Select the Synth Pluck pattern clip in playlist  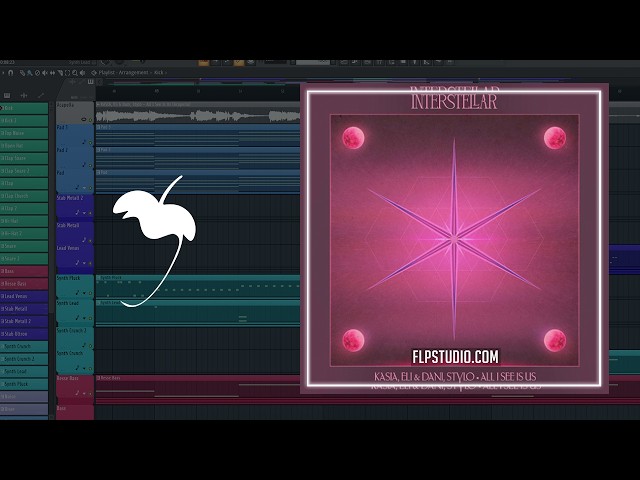tap(198, 287)
